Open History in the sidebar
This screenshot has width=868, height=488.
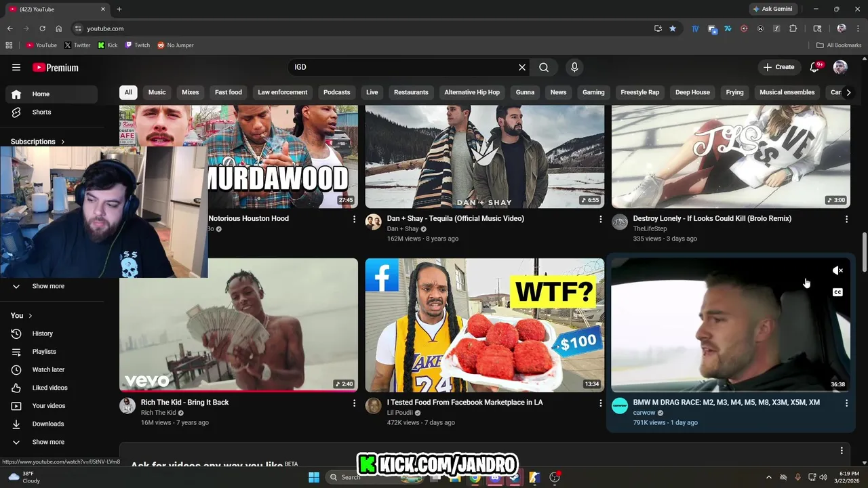[50, 333]
